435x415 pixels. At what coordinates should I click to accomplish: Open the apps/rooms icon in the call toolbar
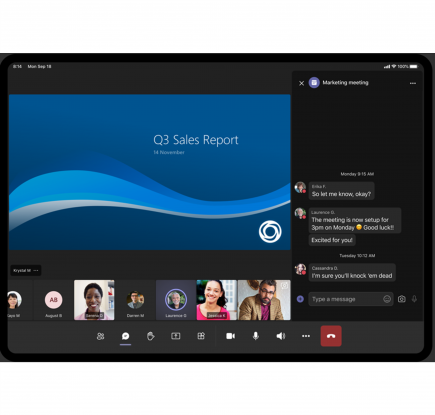click(x=201, y=336)
